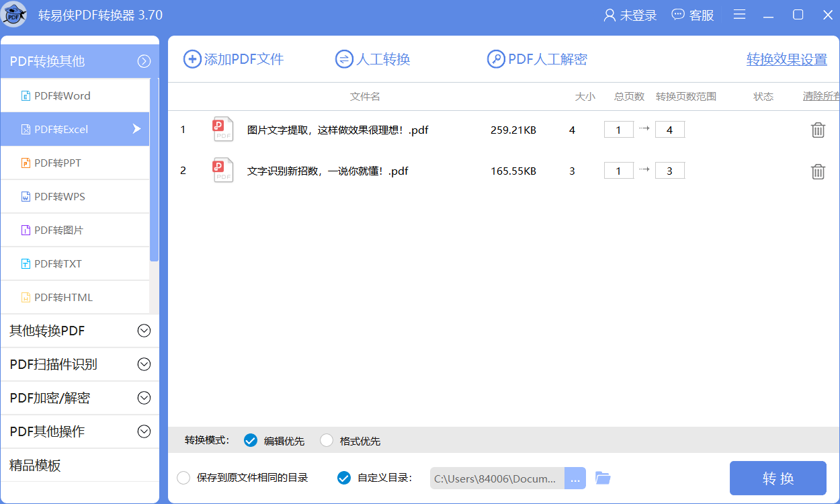Viewport: 840px width, 504px height.
Task: Click end page field showing 4
Action: 670,130
